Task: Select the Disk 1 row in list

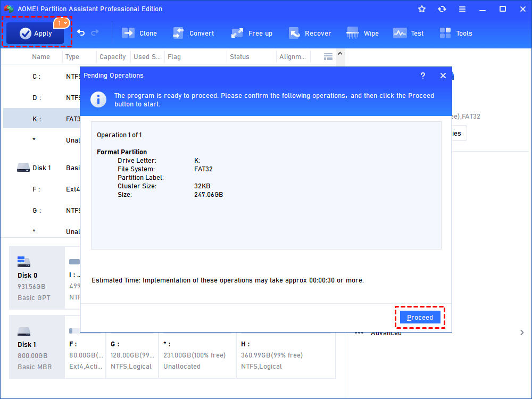Action: (41, 168)
